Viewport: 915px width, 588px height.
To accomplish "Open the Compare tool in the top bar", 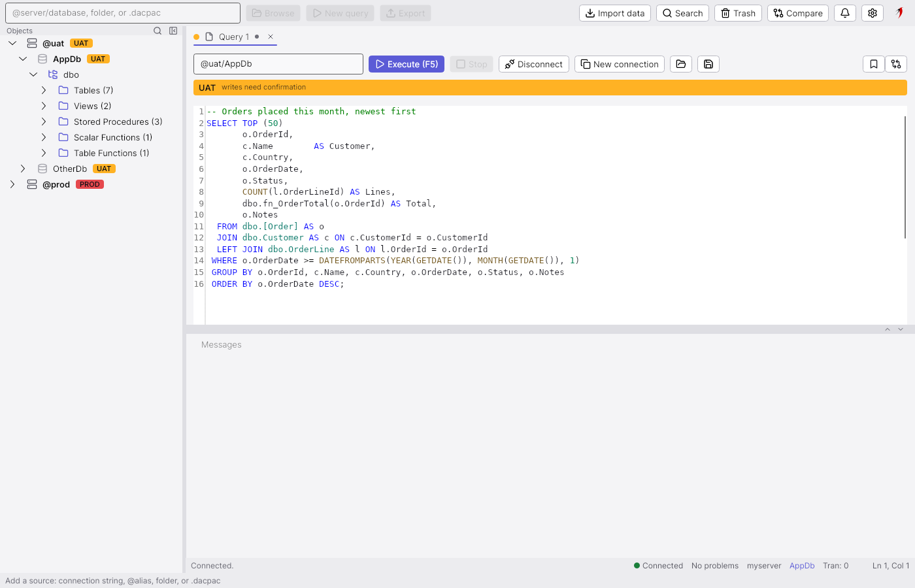I will [x=798, y=13].
